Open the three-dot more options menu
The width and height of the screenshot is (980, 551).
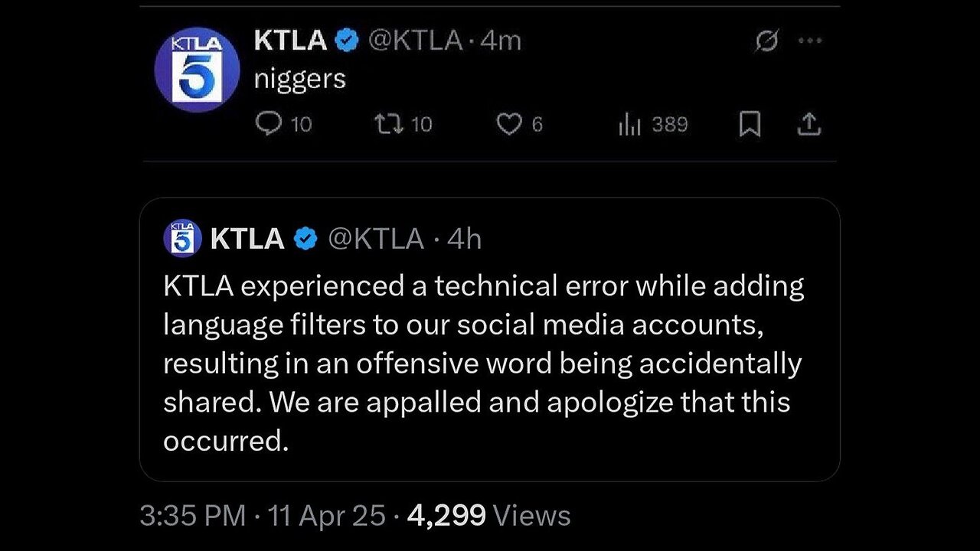pyautogui.click(x=809, y=42)
